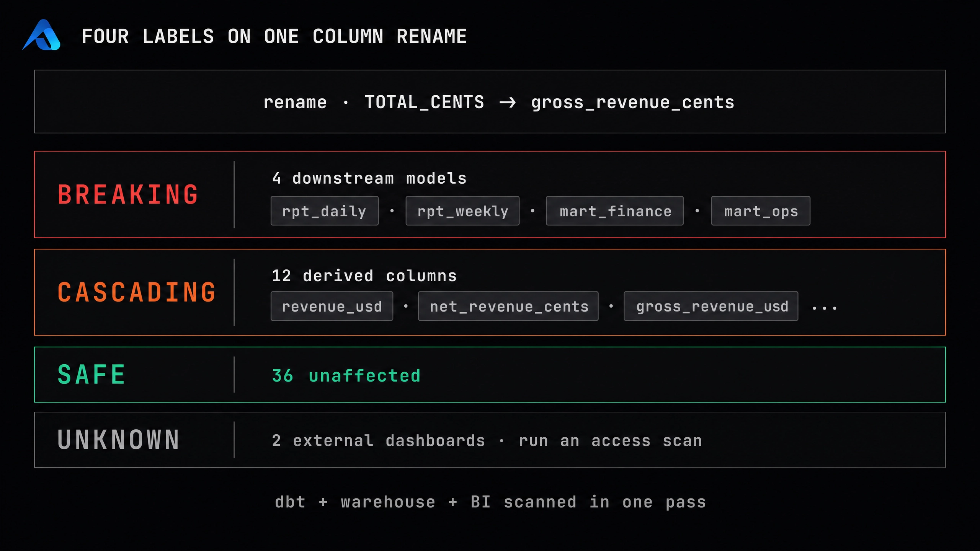Click the SAFE label
The height and width of the screenshot is (551, 980).
click(91, 374)
